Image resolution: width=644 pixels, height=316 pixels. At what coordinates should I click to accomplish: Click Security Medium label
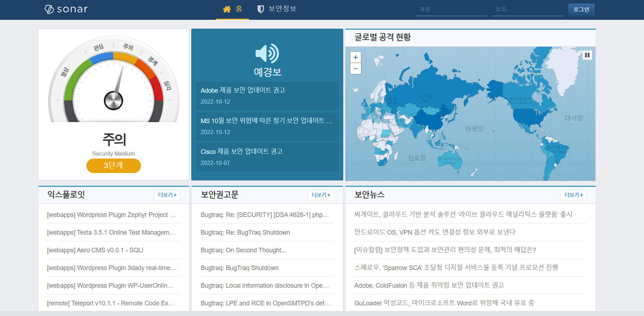tap(114, 154)
